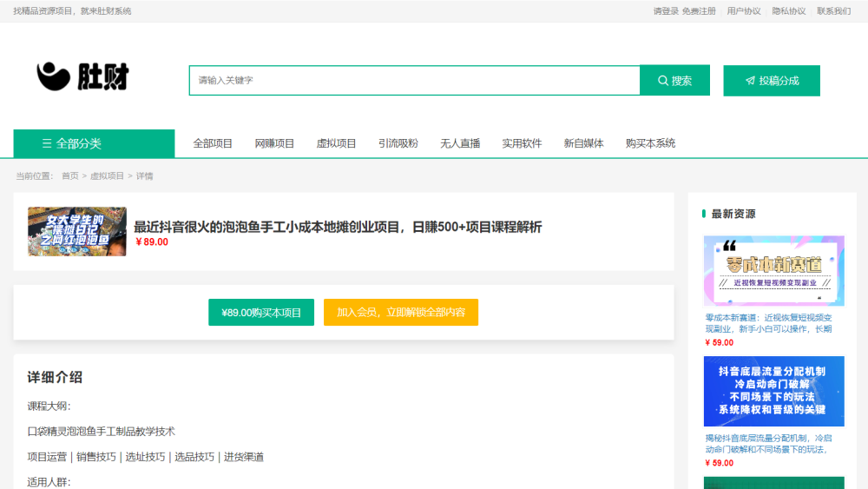The height and width of the screenshot is (489, 868).
Task: Open the 用户协议 link in top bar
Action: point(743,11)
